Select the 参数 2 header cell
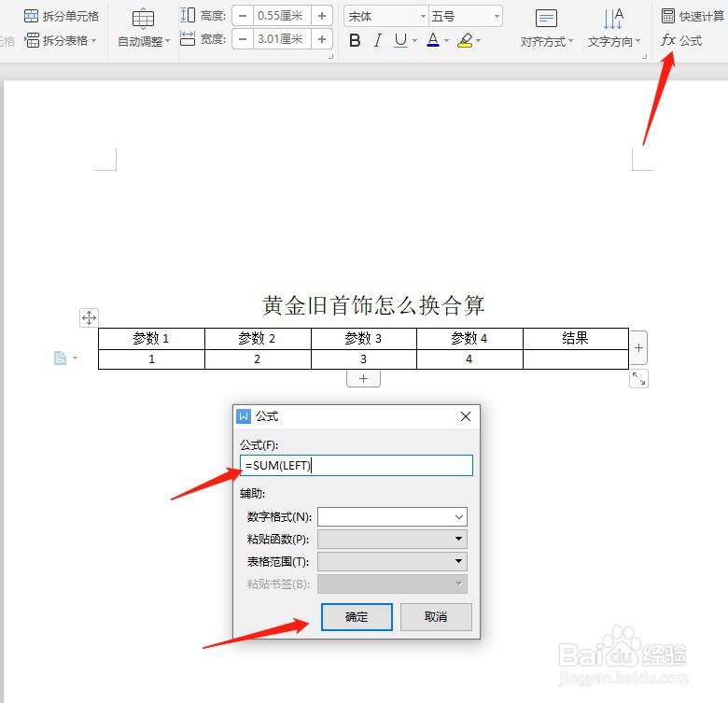This screenshot has width=728, height=703. pos(258,339)
